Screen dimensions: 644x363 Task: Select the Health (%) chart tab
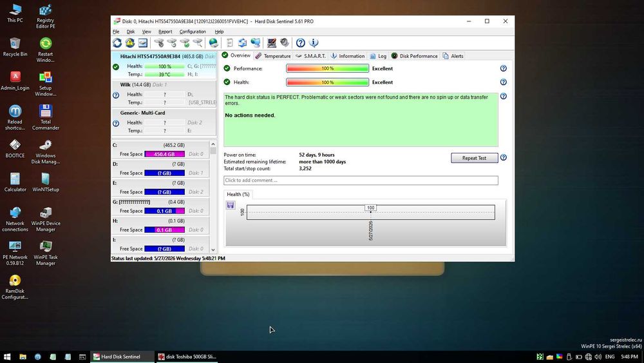(x=238, y=194)
